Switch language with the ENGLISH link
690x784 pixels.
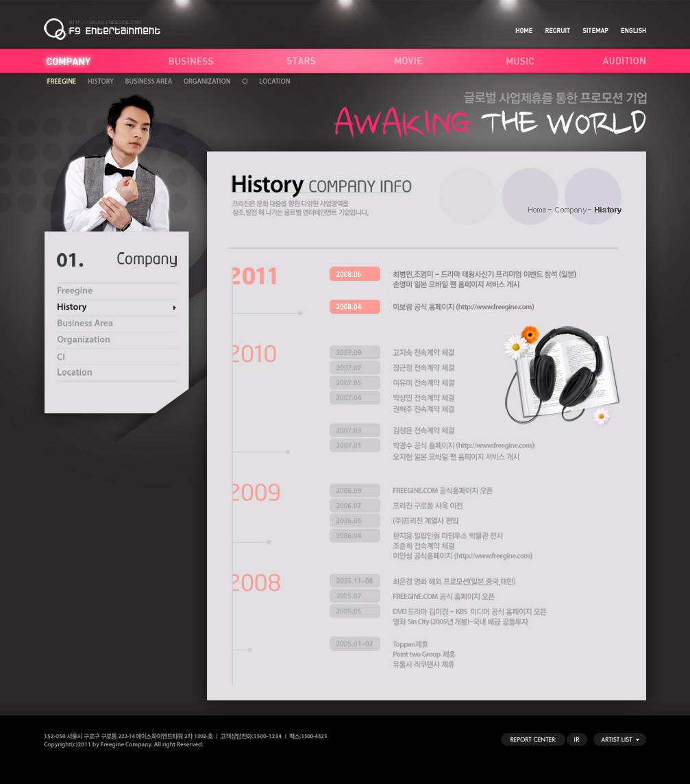pos(633,31)
